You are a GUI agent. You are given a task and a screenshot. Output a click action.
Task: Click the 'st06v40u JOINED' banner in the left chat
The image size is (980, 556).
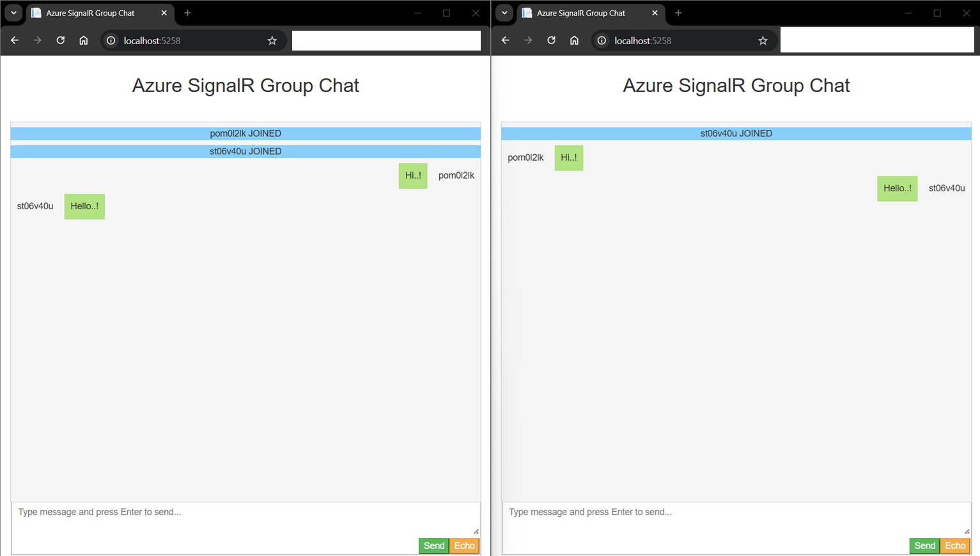(x=245, y=152)
